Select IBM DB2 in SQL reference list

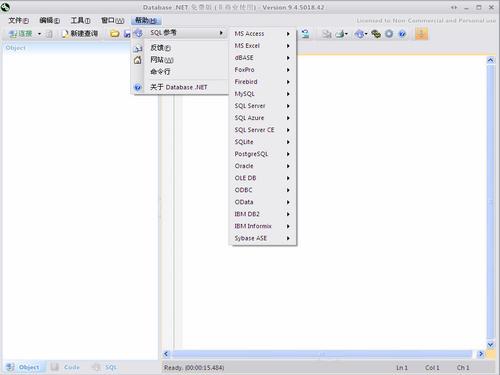tap(263, 214)
